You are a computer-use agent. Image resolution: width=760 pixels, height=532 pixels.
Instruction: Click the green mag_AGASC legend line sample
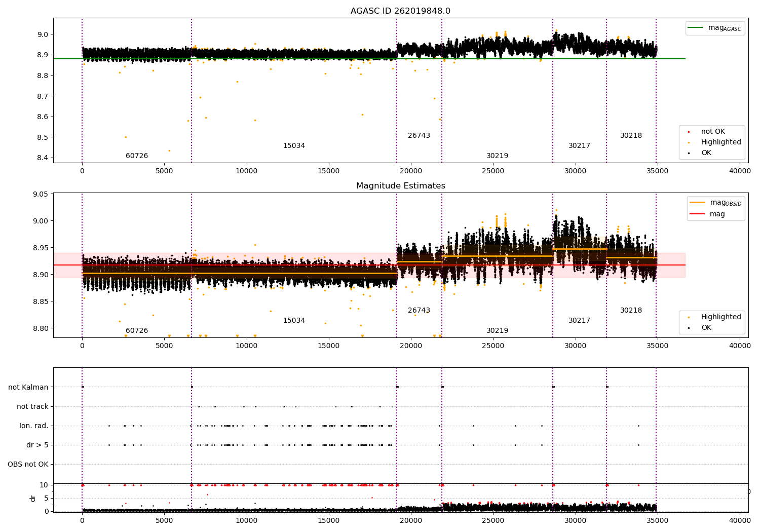tap(696, 28)
